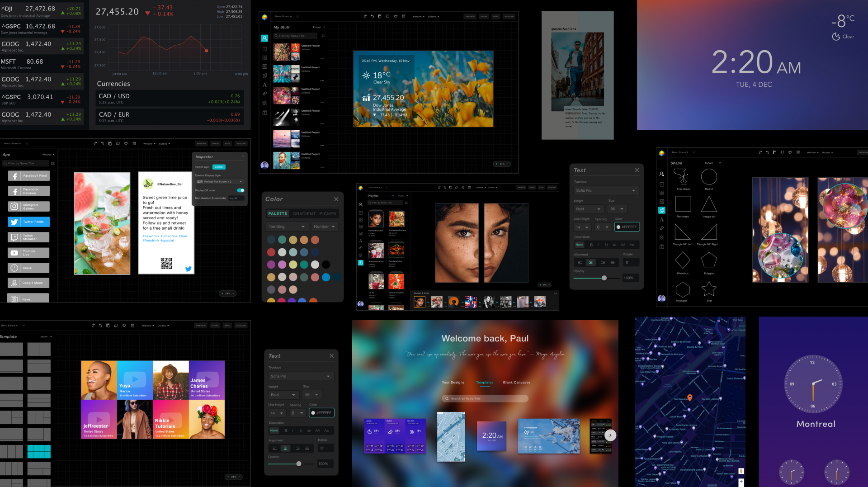Select the Rhombus shape
This screenshot has width=868, height=487.
tap(682, 260)
